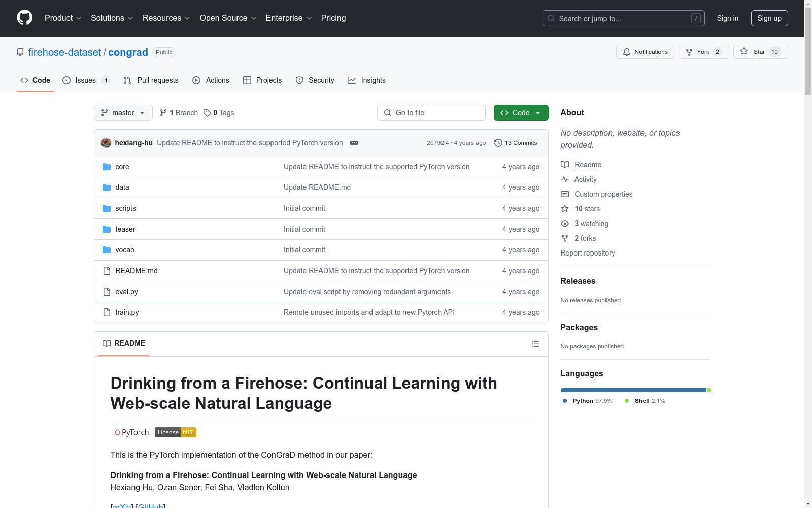Open the 1 Branch link
812x508 pixels.
tap(179, 113)
